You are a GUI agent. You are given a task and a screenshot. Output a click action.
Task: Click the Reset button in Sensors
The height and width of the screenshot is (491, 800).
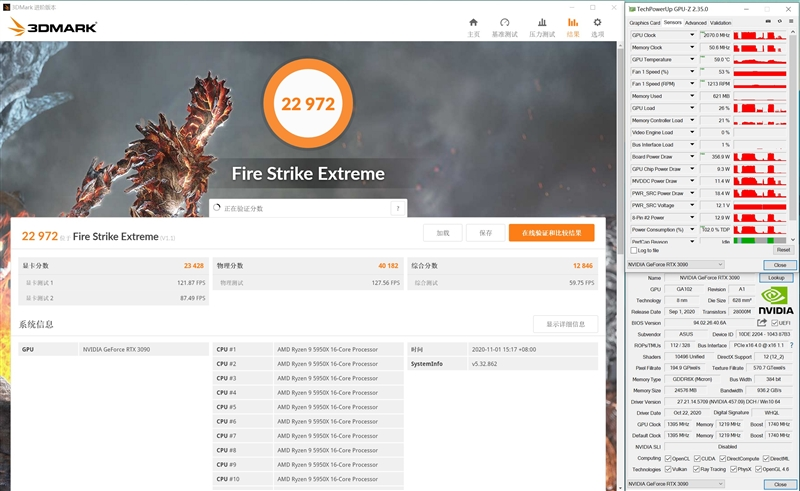click(x=784, y=250)
